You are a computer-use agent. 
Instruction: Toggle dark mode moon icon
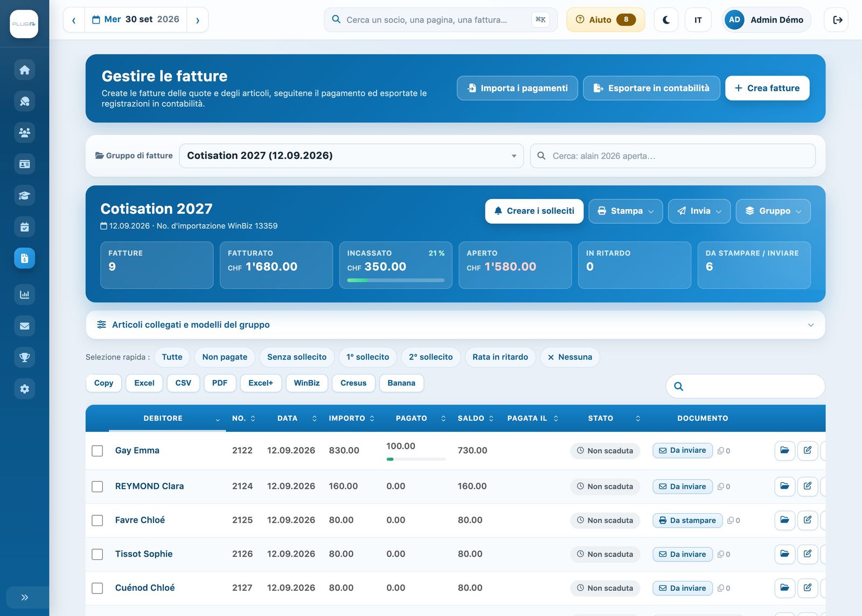[666, 20]
